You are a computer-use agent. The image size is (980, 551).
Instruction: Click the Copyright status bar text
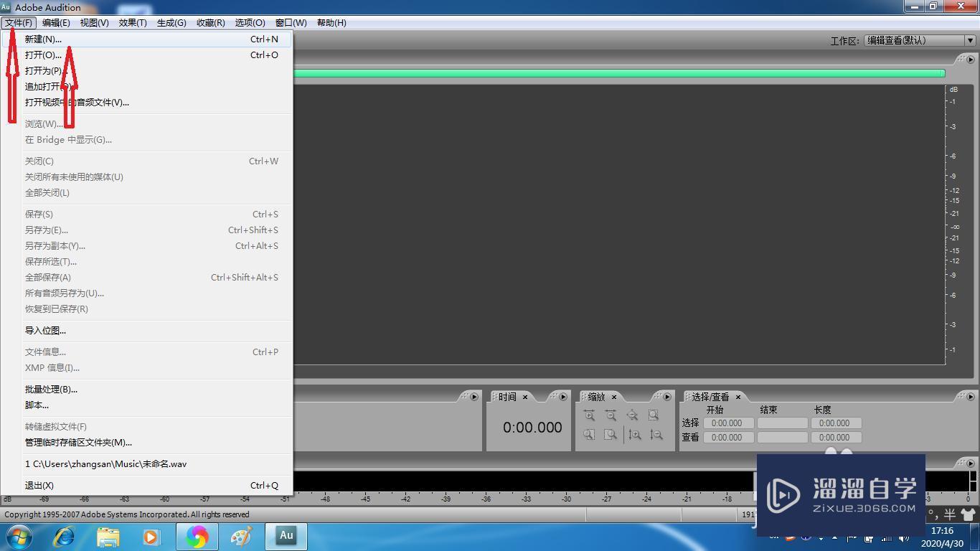pyautogui.click(x=127, y=514)
